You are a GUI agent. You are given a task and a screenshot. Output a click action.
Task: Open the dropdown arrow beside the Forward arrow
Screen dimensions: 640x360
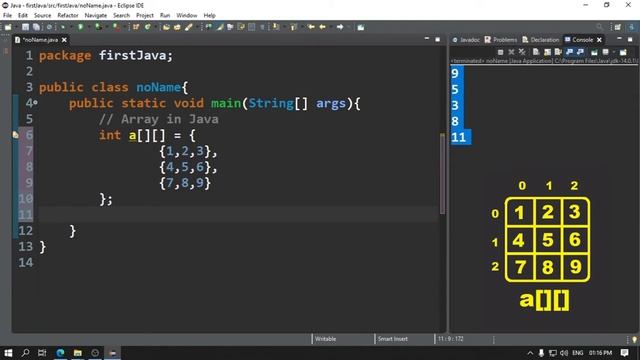click(x=349, y=27)
